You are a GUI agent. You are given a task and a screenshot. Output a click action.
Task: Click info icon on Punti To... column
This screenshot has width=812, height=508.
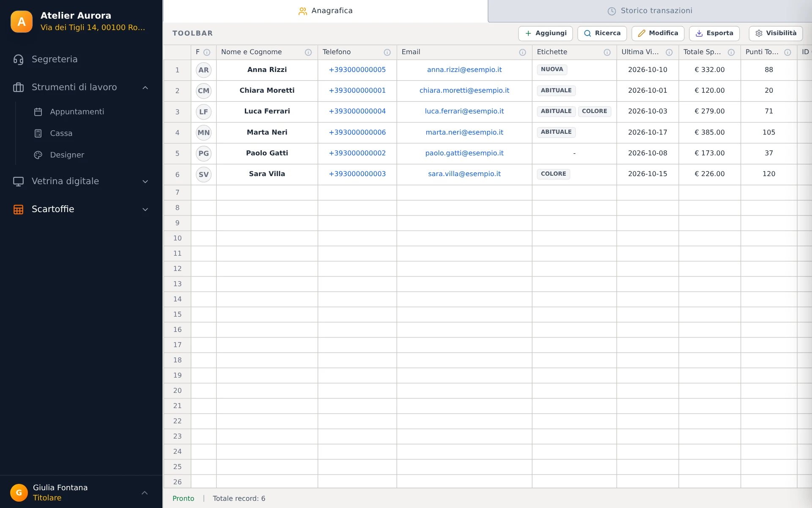click(x=787, y=52)
